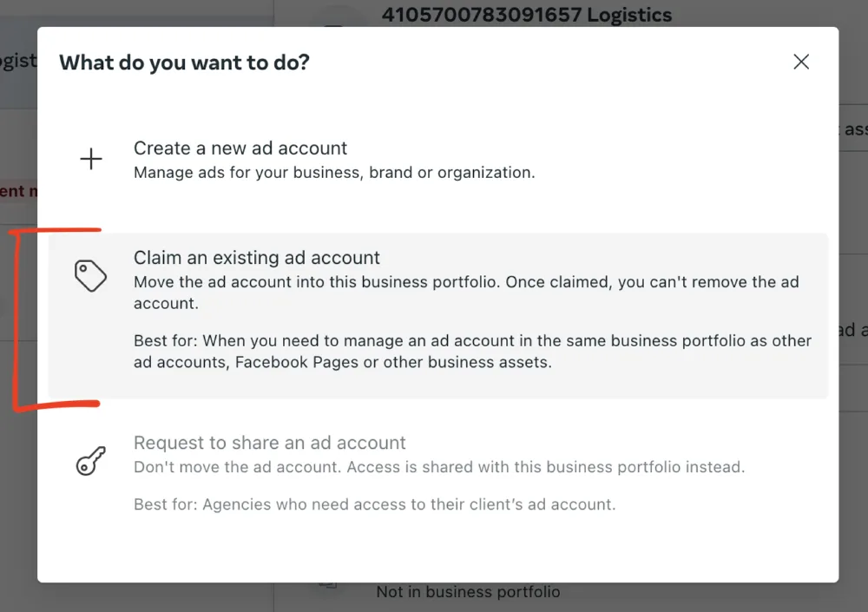The image size is (868, 612).
Task: Click the "What do you want to do?" heading
Action: 184,63
